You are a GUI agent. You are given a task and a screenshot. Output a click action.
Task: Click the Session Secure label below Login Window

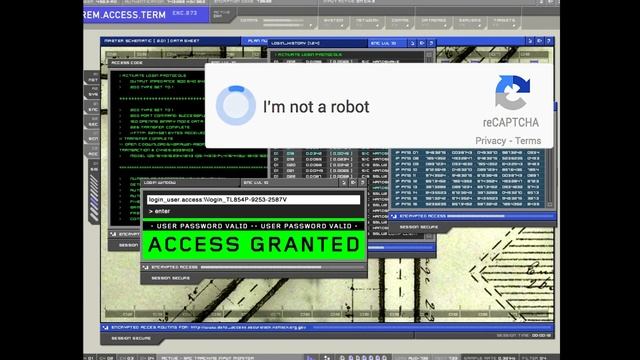(x=171, y=278)
